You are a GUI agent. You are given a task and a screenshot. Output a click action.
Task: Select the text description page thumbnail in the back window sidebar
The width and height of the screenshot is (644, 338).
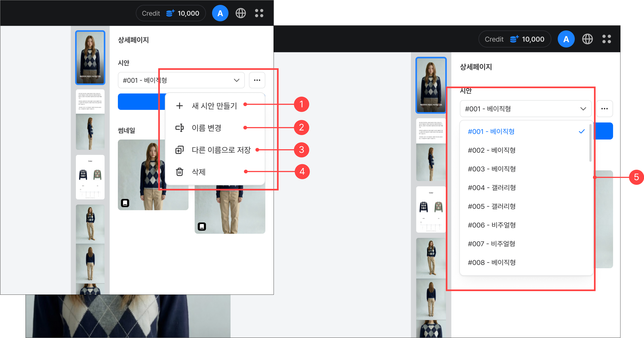point(431,149)
